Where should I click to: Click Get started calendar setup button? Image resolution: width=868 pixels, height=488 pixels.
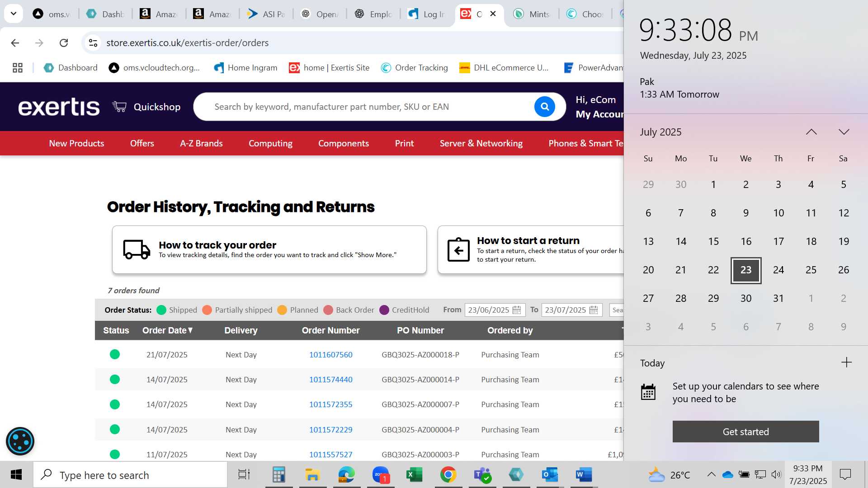point(745,432)
